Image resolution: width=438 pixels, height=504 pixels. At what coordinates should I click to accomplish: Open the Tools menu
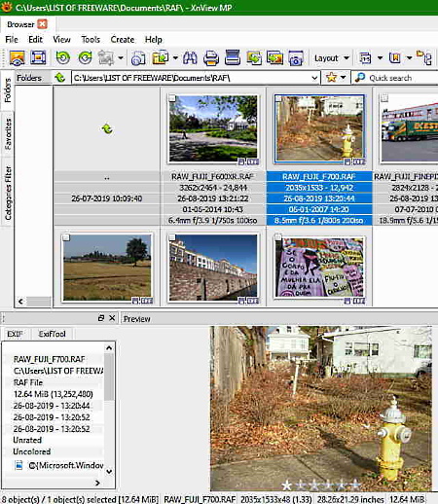point(91,40)
